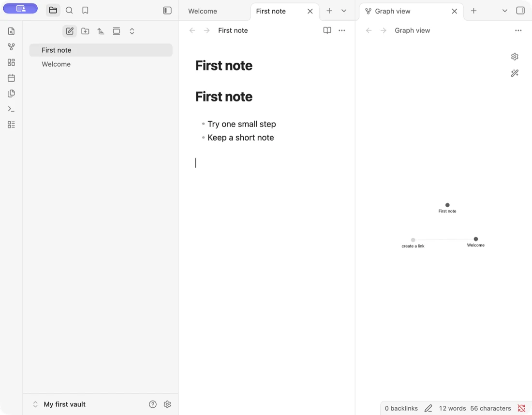
Task: Open the tab list dropdown beside First note tab
Action: 344,11
